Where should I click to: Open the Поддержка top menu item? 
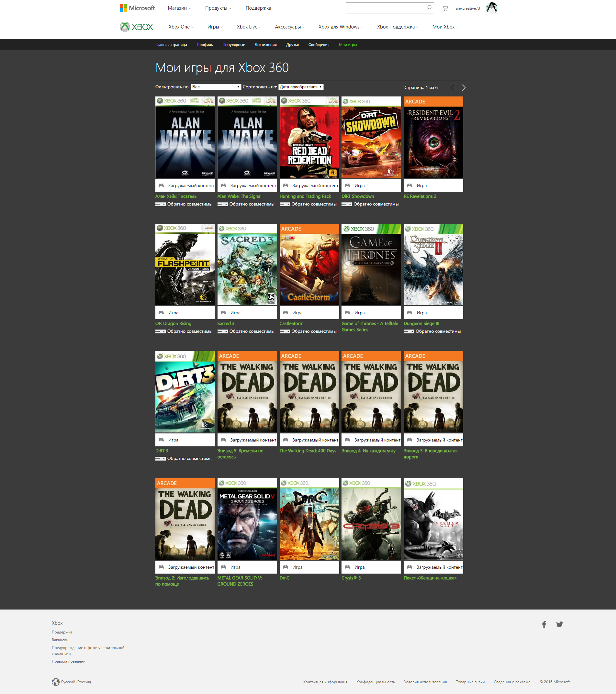coord(258,8)
